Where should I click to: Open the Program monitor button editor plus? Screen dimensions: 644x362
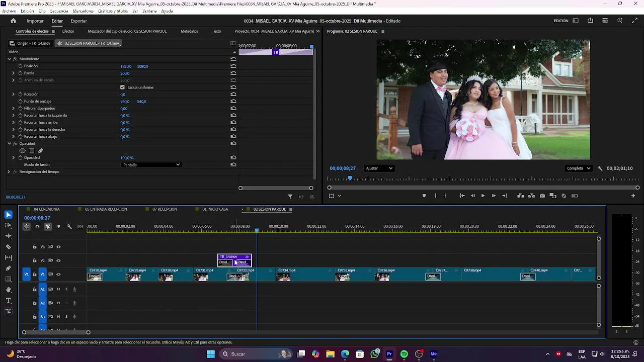coord(633,196)
